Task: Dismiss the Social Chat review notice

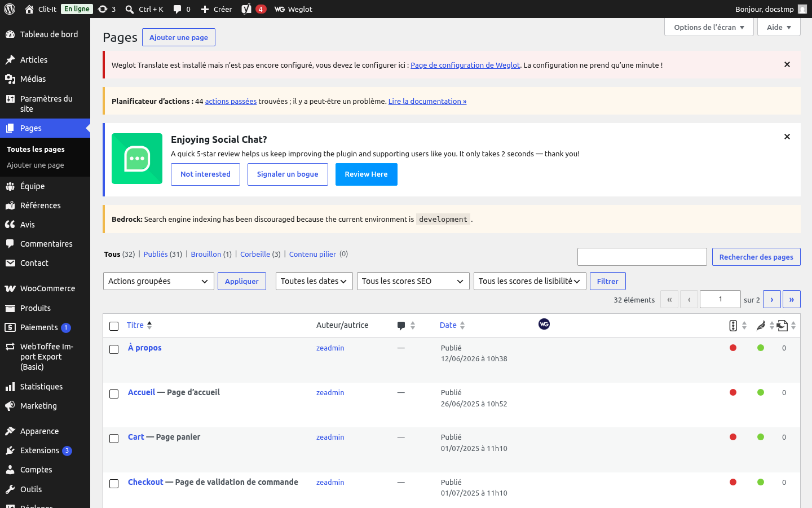Action: coord(787,137)
